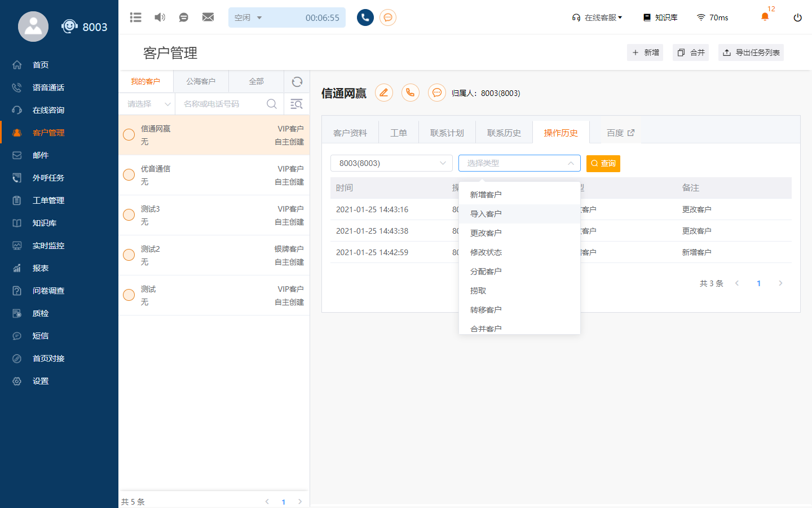Select radio circle for 优音通信
This screenshot has width=812, height=508.
point(129,174)
